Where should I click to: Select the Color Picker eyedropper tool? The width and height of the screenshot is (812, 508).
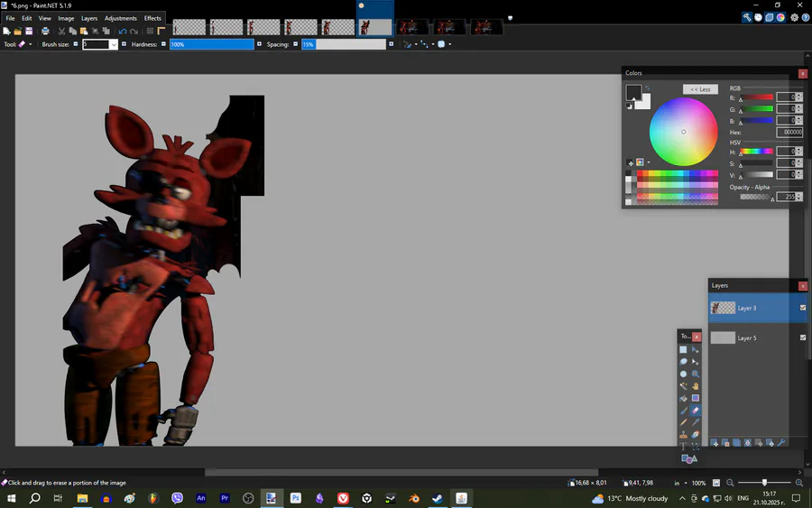(x=696, y=422)
